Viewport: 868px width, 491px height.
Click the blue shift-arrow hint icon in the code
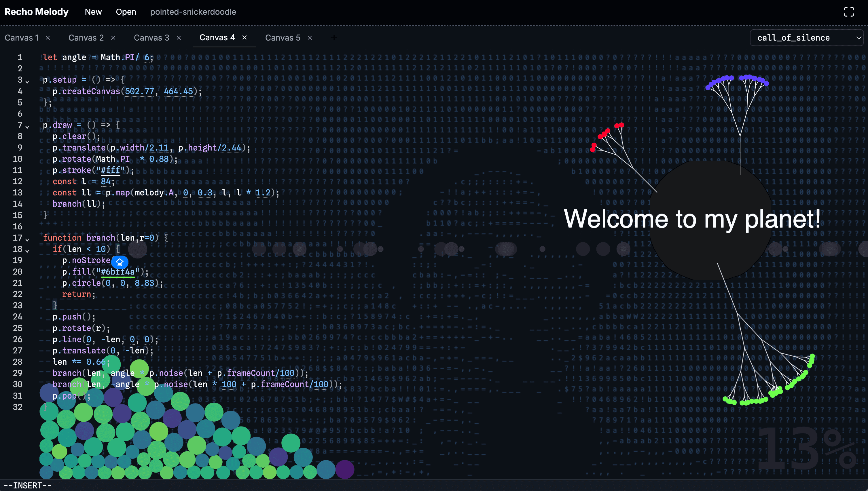tap(120, 262)
